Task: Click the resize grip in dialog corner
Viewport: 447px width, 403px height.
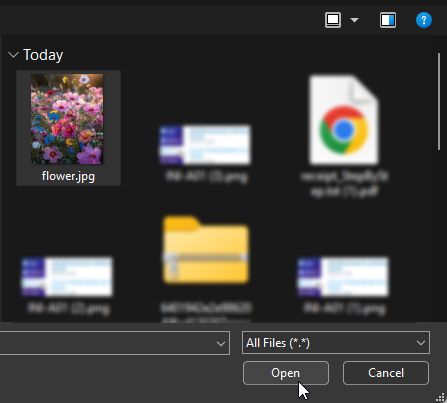Action: click(440, 397)
